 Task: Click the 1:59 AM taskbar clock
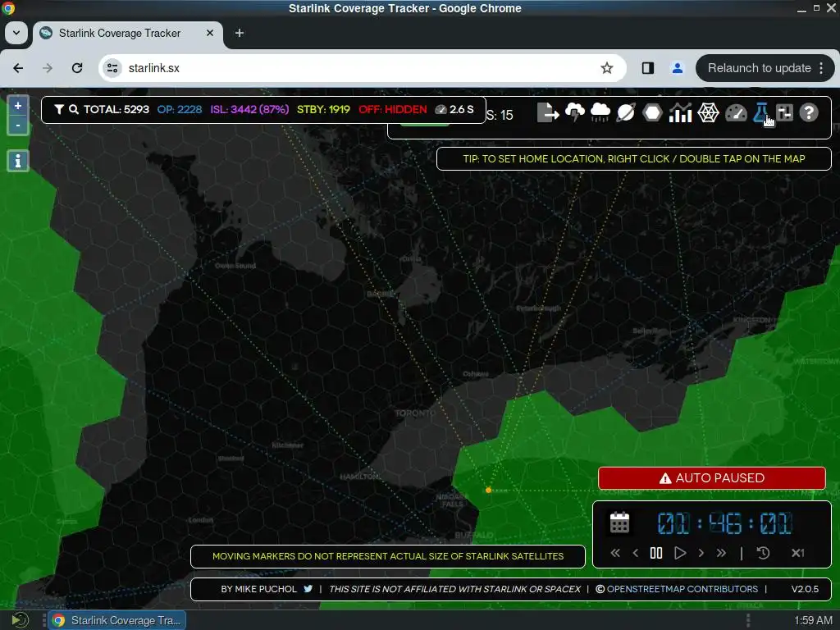[x=813, y=620]
